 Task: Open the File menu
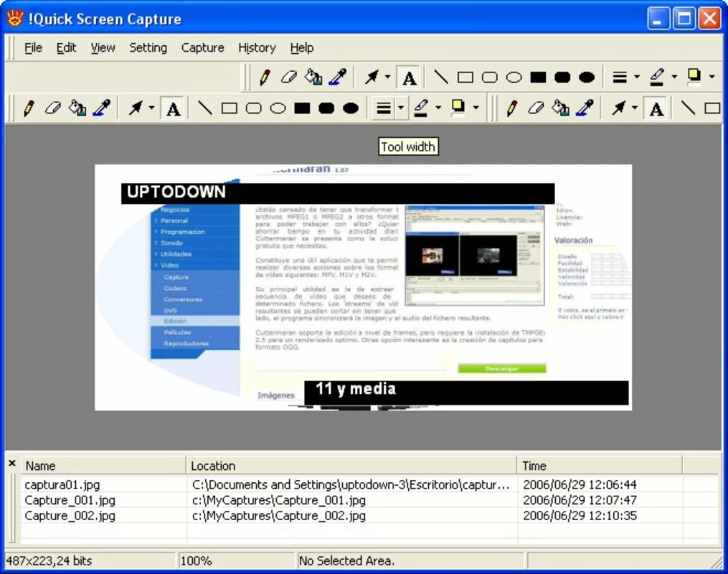click(33, 48)
